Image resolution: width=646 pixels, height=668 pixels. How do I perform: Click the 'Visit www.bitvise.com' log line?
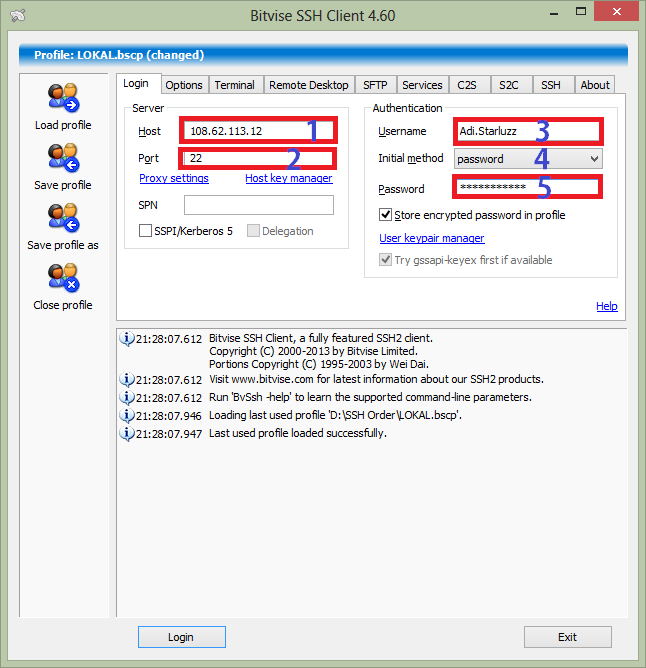[x=376, y=380]
